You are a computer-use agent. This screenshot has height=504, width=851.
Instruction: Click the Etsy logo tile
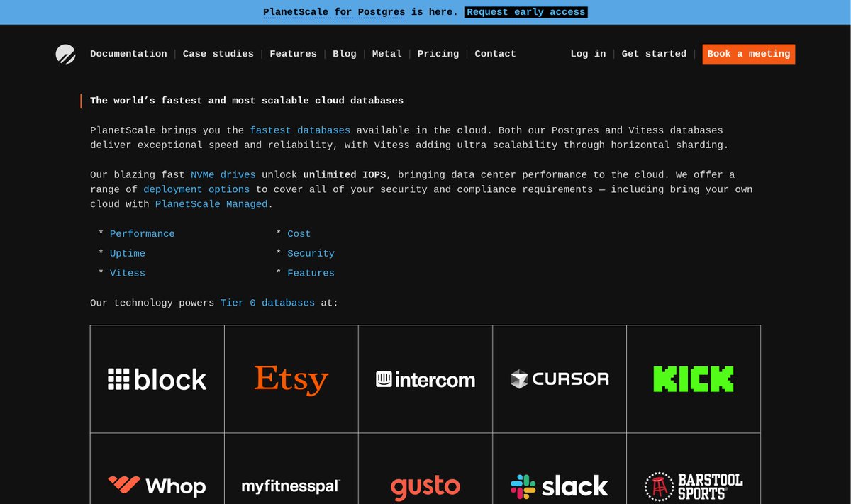(x=291, y=379)
